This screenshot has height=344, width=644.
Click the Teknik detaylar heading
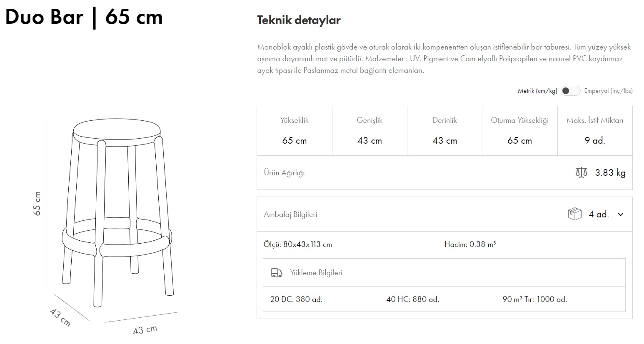(x=299, y=20)
